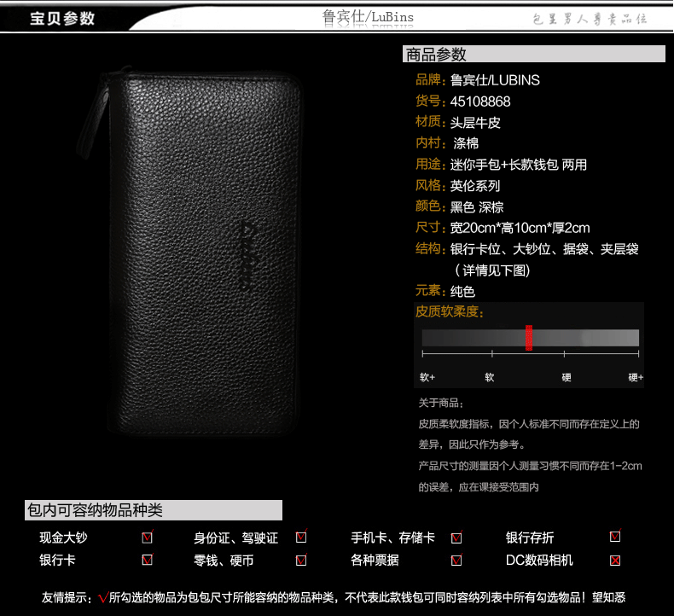Image resolution: width=674 pixels, height=616 pixels.
Task: Toggle the 零钱、硬币 checkbox
Action: [301, 561]
